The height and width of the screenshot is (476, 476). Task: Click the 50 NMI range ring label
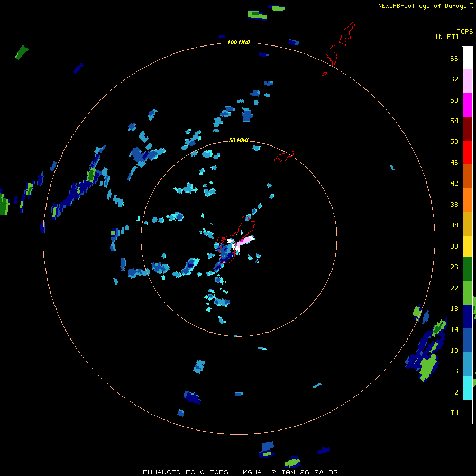(239, 140)
